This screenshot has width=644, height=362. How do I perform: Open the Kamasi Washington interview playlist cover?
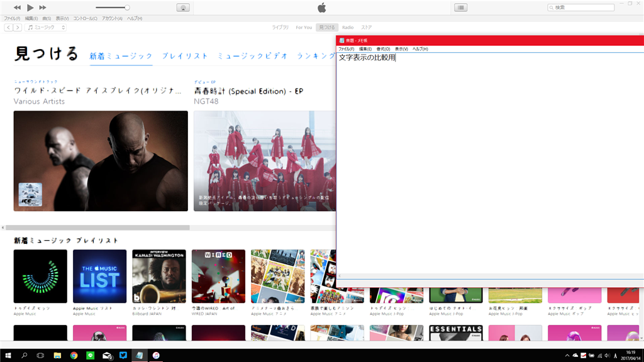tap(159, 277)
